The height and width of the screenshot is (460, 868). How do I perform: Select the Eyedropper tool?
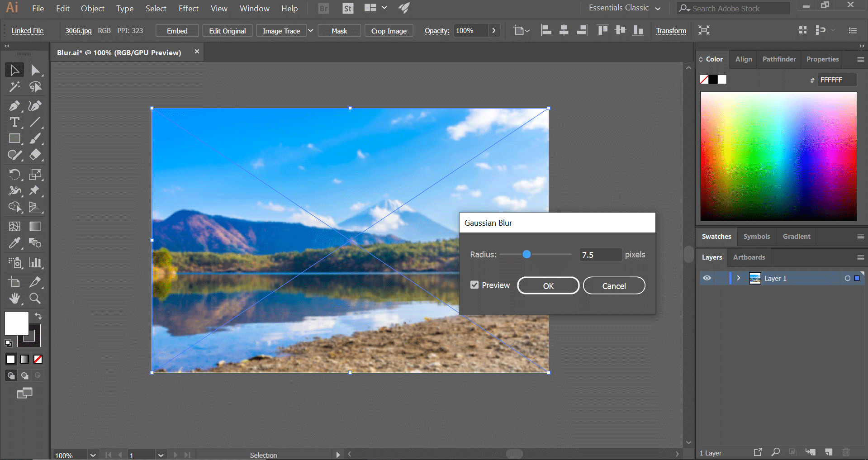point(14,243)
